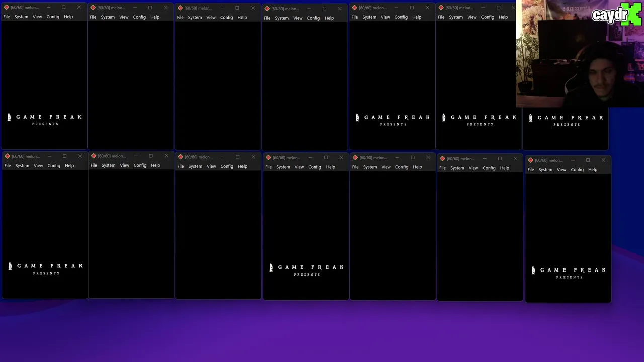Open System menu in top-row fifth melonDS window

369,17
